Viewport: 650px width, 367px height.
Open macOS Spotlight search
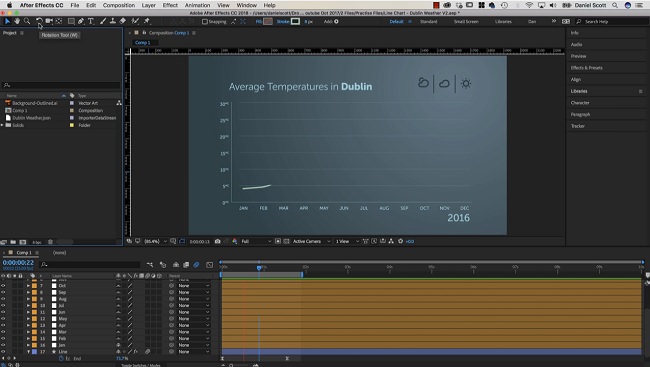point(615,5)
